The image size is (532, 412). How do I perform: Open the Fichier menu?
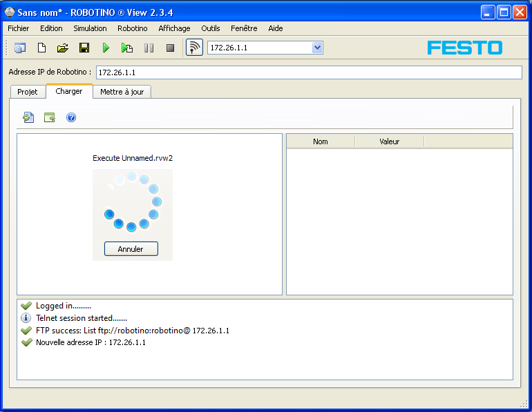tap(19, 28)
